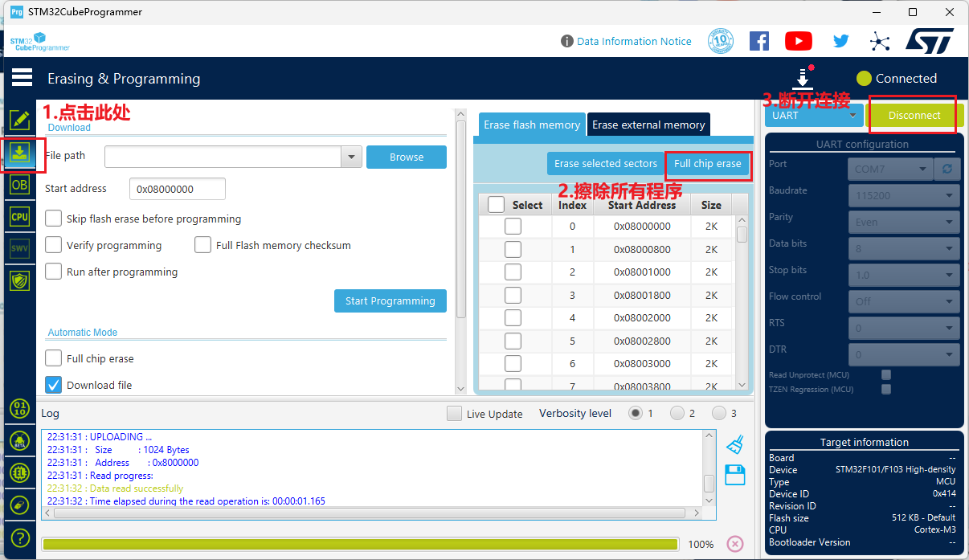The image size is (969, 560).
Task: Switch to Erase external memory tab
Action: [x=648, y=125]
